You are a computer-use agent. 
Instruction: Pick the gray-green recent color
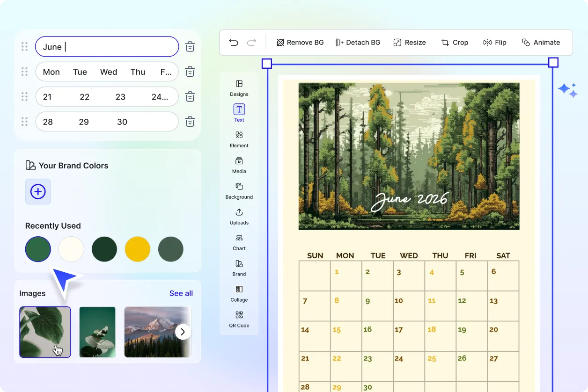tap(171, 249)
